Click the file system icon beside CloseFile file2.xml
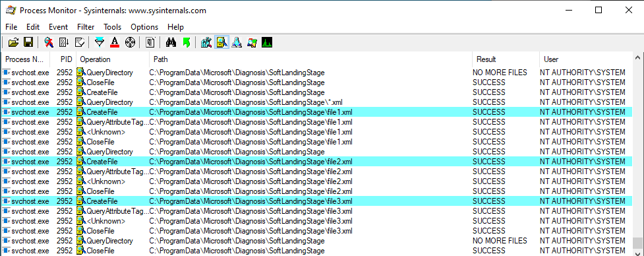The height and width of the screenshot is (256, 644). [80, 191]
